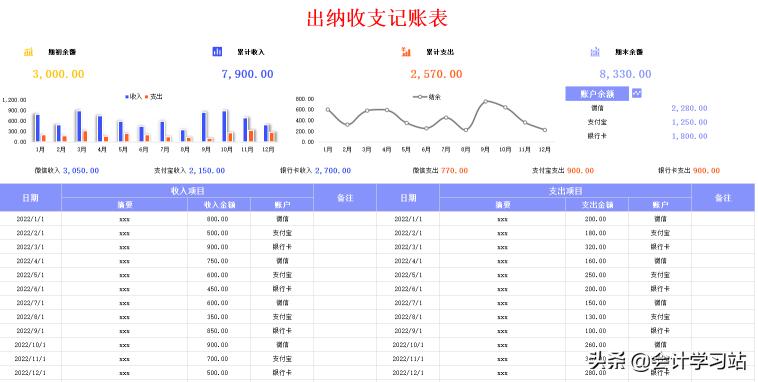Image resolution: width=758 pixels, height=382 pixels.
Task: Click the orange 累计支出 chart icon
Action: [x=406, y=52]
